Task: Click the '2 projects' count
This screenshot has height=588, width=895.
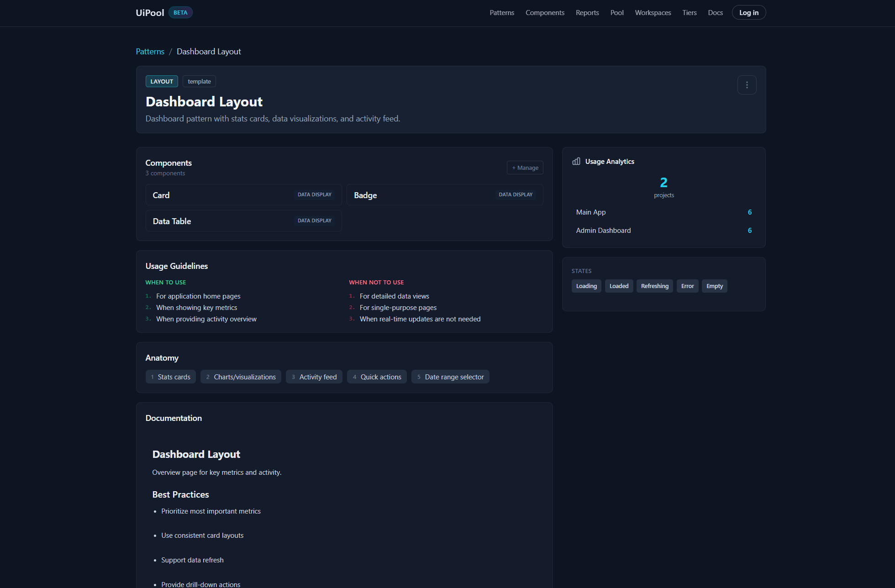Action: coord(664,187)
